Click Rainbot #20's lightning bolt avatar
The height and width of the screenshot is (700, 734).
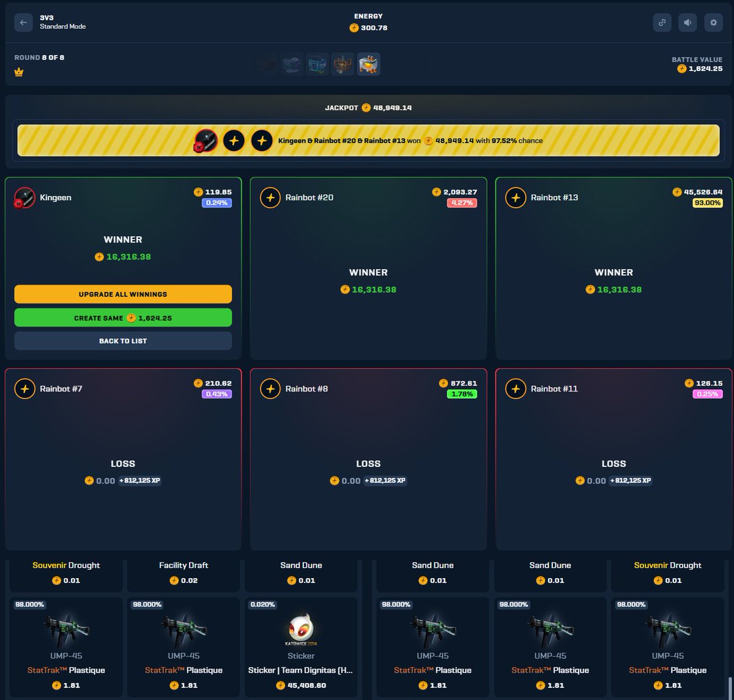(x=270, y=197)
